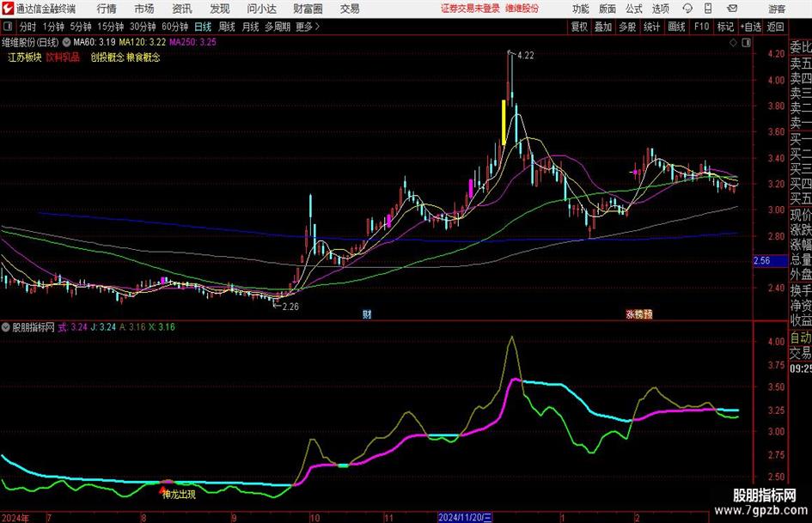The height and width of the screenshot is (523, 812).
Task: Click the 标记 mark button
Action: tap(725, 27)
